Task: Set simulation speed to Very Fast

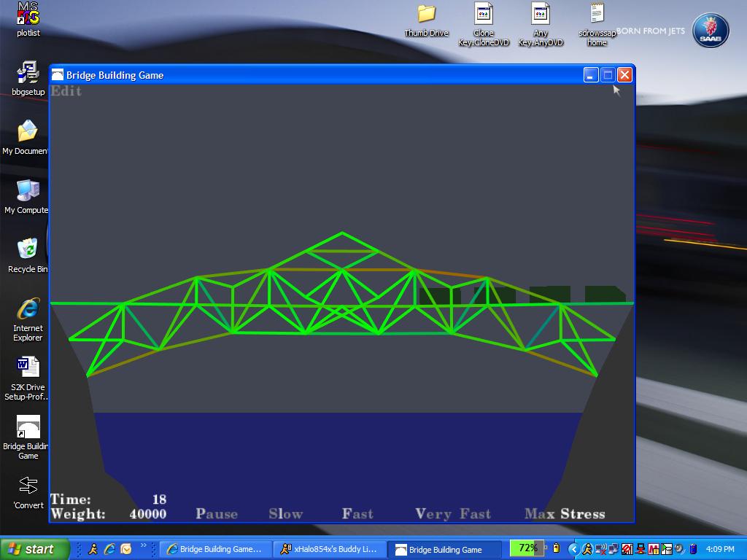Action: pos(453,514)
